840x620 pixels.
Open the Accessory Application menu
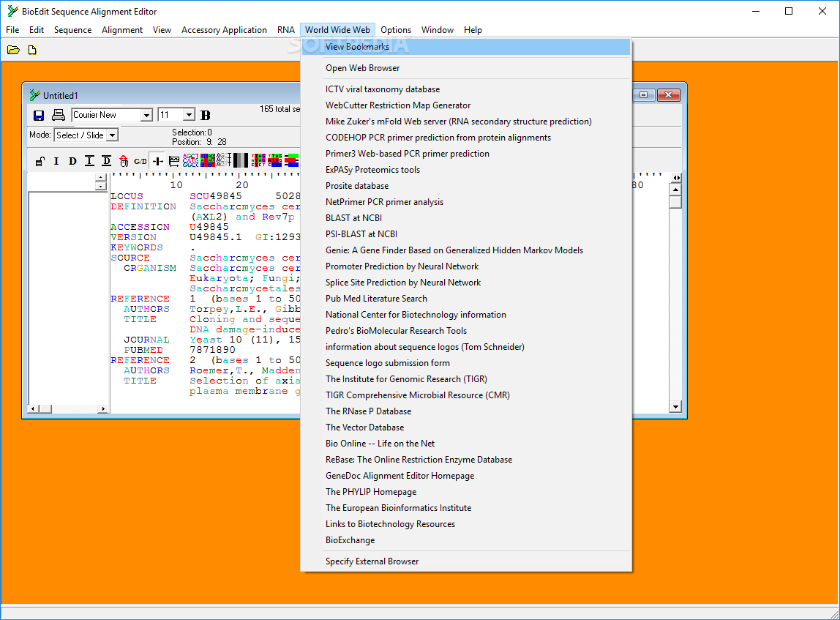(224, 30)
